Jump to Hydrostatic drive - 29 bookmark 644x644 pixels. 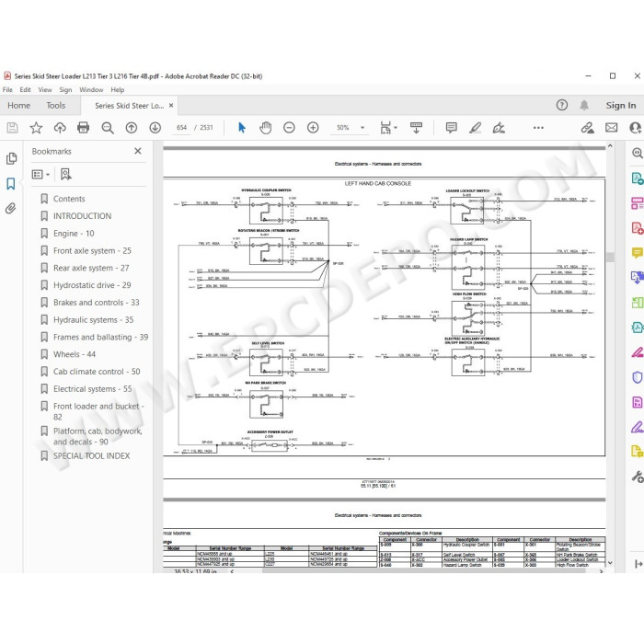pos(92,285)
